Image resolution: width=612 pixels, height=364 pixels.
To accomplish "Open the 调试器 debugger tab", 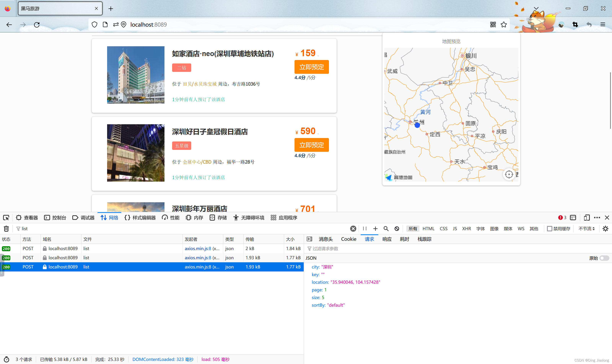I will pyautogui.click(x=83, y=218).
